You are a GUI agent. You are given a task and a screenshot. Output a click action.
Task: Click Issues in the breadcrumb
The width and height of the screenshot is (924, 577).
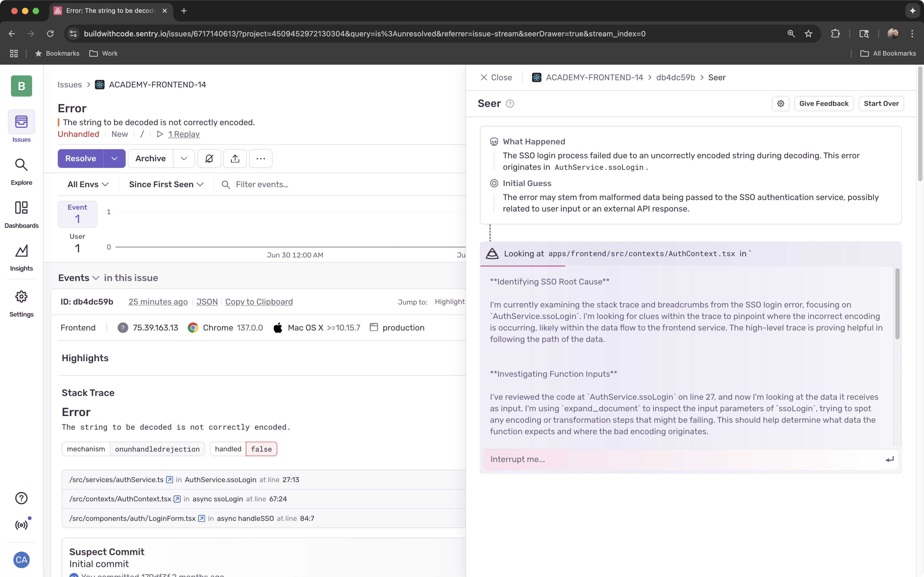coord(70,85)
